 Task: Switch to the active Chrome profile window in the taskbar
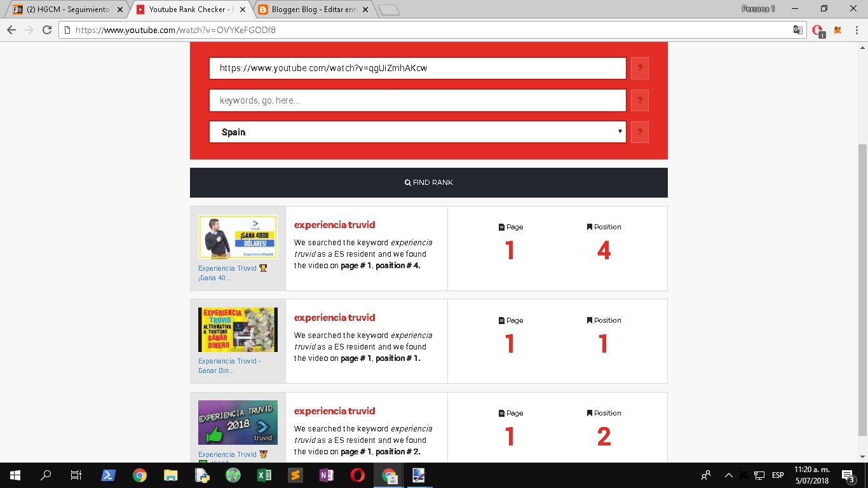[388, 475]
